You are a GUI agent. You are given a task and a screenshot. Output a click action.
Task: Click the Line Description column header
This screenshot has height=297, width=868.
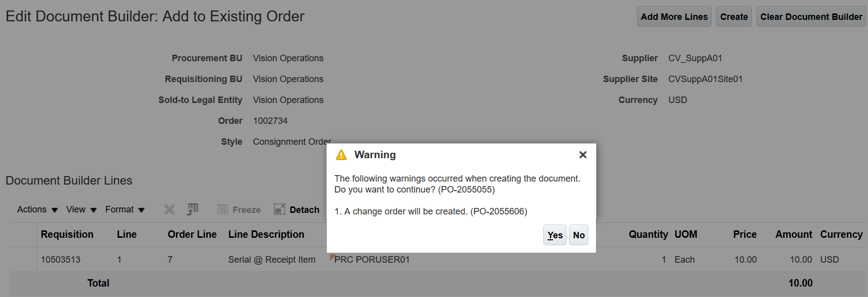266,234
